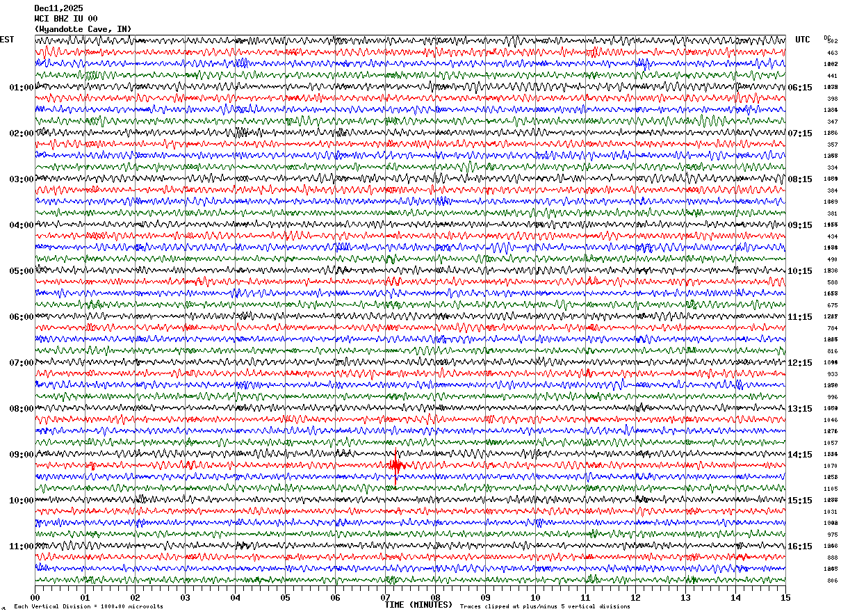Screen dimensions: 841x616
Task: Click the date header 'Dec11,2025'
Action: pos(58,8)
